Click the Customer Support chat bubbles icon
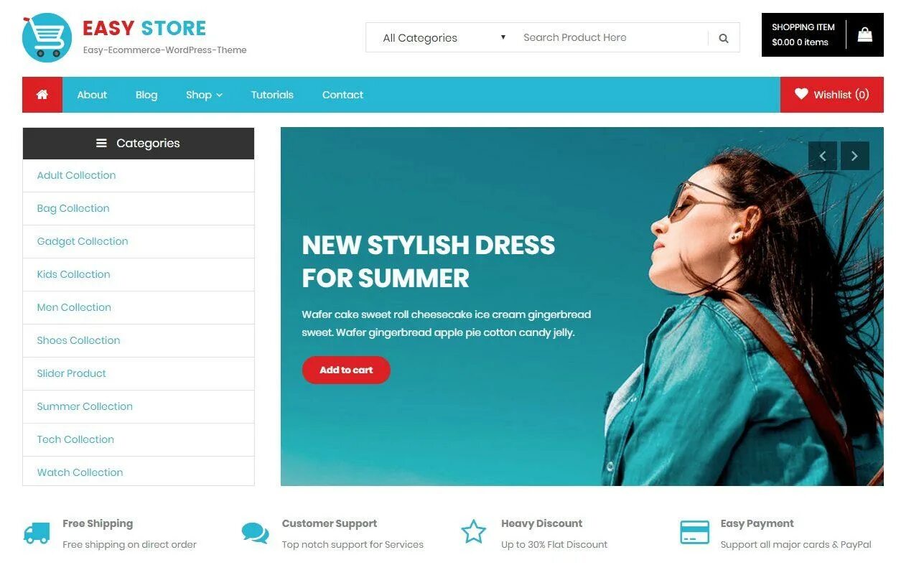This screenshot has height=565, width=924. pos(256,533)
